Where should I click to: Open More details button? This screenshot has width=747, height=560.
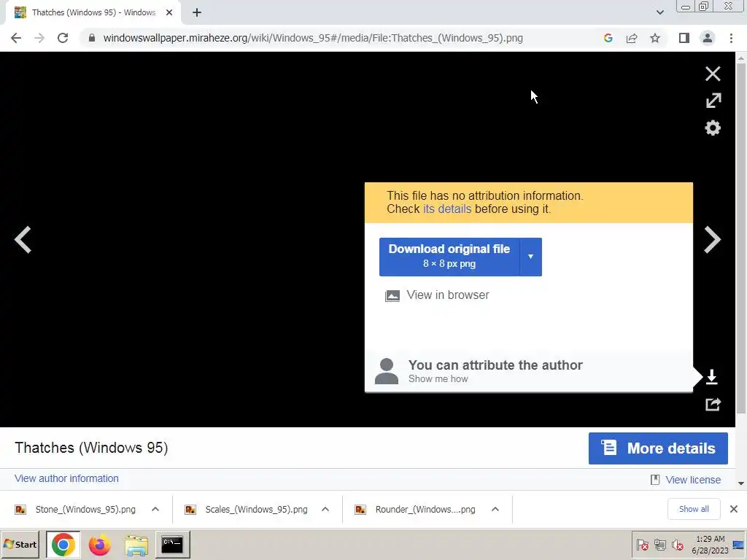point(658,448)
